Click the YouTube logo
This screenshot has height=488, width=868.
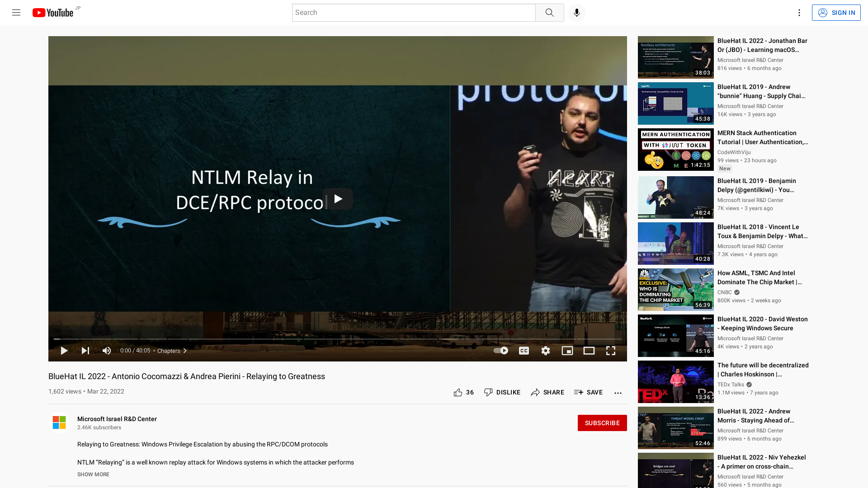(53, 13)
